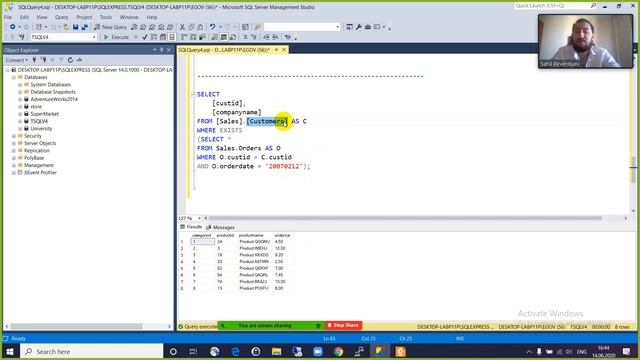Open the Activity Monitor icon in Object Explorer
Viewport: 640px width, 360px height.
pos(80,60)
